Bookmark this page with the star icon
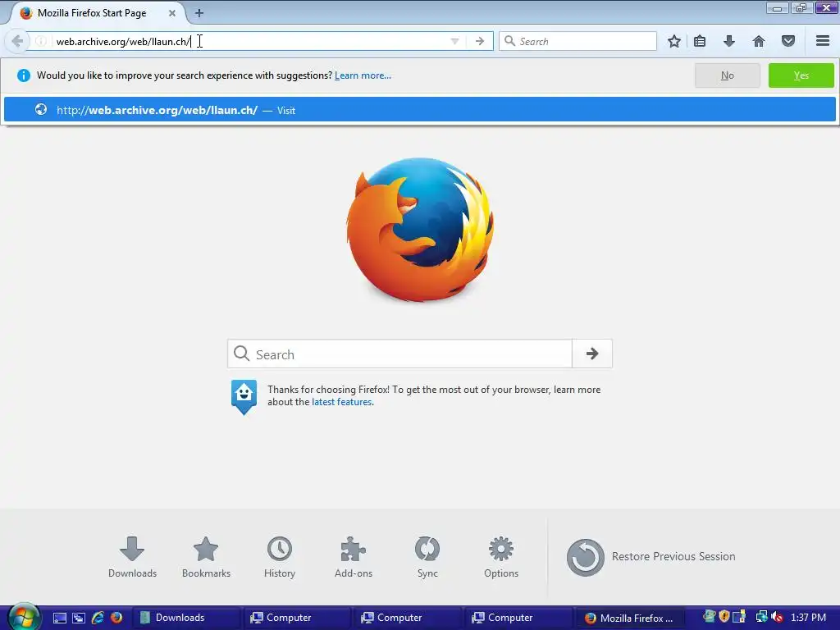The width and height of the screenshot is (840, 630). pyautogui.click(x=674, y=41)
